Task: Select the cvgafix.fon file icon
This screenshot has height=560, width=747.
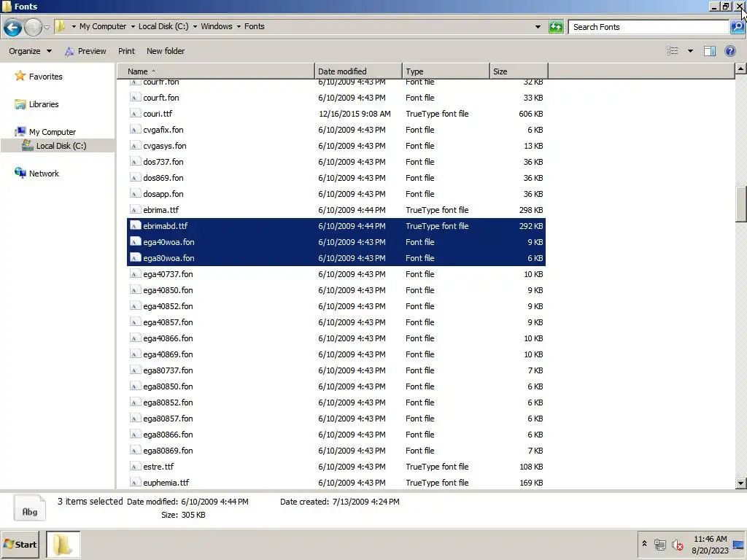Action: click(135, 130)
